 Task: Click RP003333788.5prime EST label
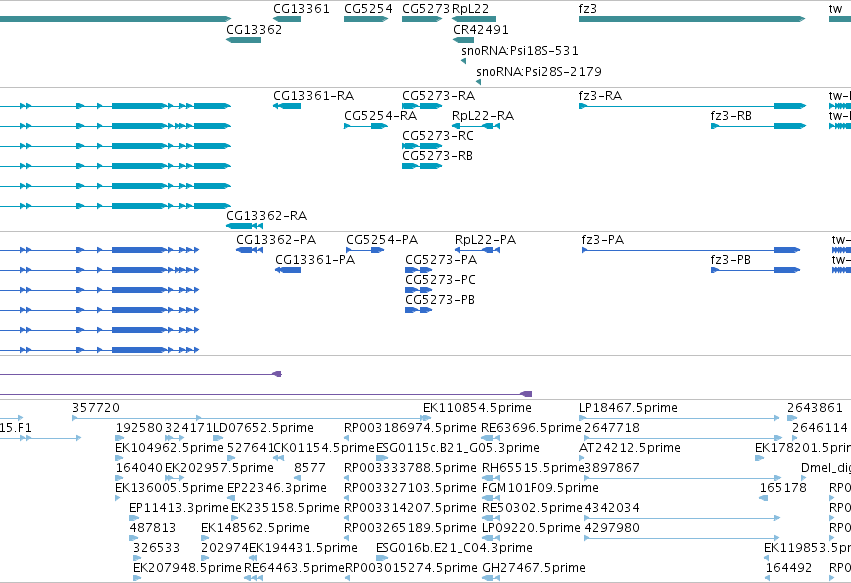410,468
